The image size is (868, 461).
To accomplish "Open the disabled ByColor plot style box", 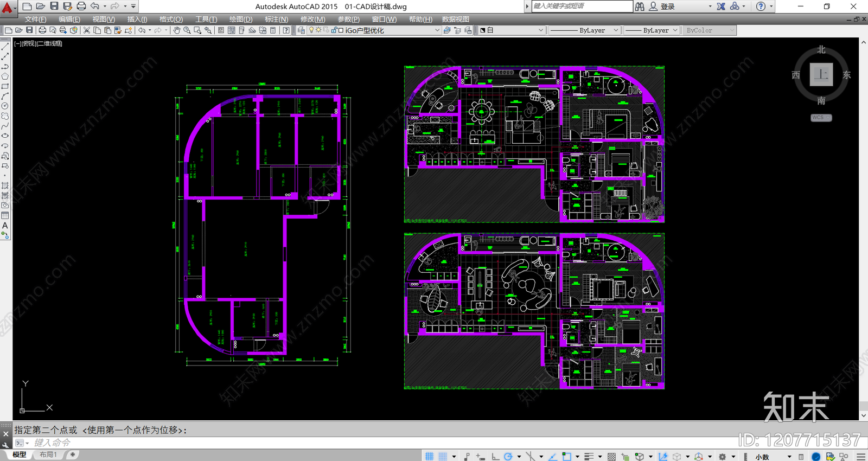I will pyautogui.click(x=709, y=30).
